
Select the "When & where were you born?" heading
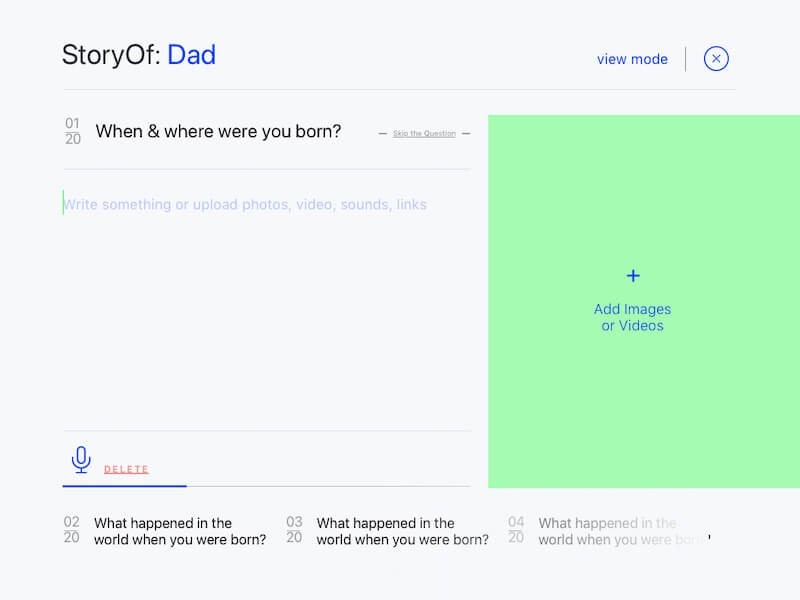(x=218, y=131)
